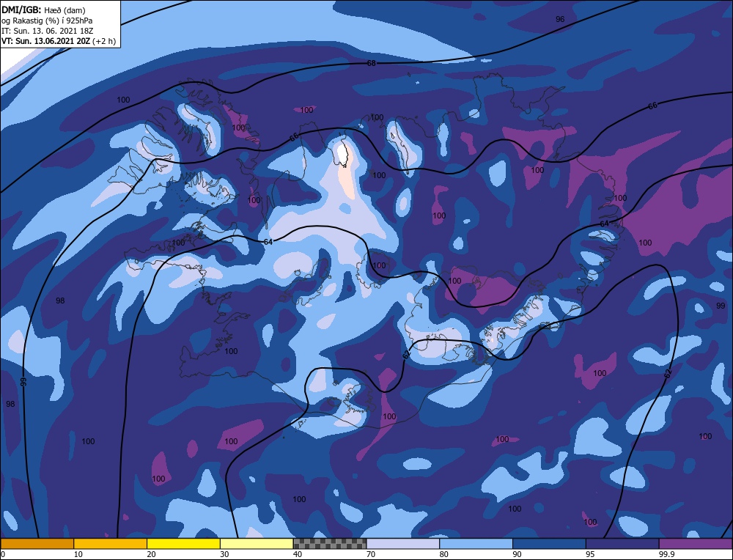
Task: Click the '30' legend scale number
Action: click(224, 554)
